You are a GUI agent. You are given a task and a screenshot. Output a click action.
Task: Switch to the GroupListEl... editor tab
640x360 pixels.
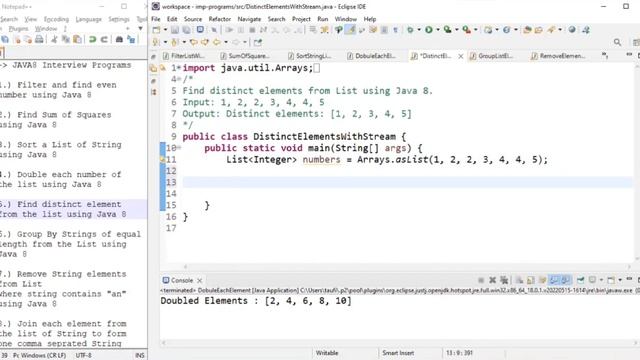[492, 56]
